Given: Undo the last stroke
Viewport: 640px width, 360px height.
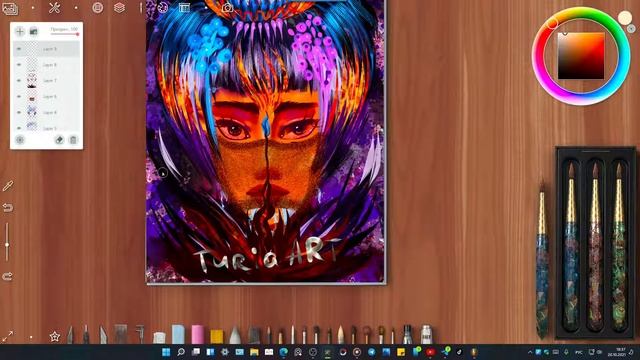Looking at the screenshot, I should pyautogui.click(x=7, y=208).
